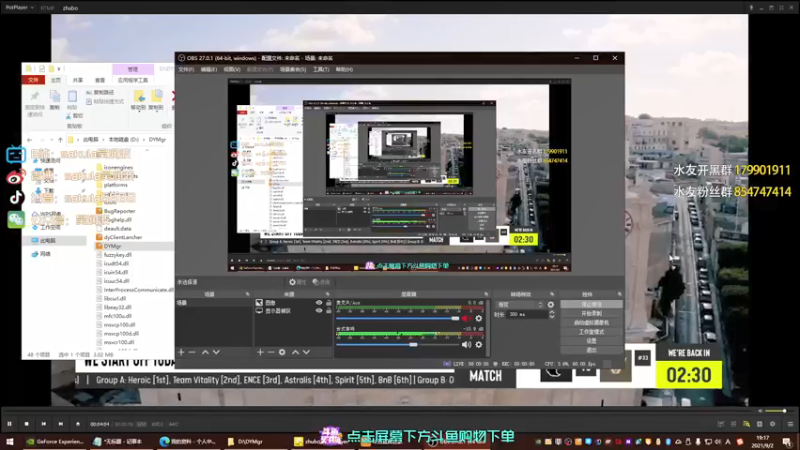Toggle the lock on 显示器捕获 source
The width and height of the screenshot is (800, 450).
pyautogui.click(x=329, y=311)
